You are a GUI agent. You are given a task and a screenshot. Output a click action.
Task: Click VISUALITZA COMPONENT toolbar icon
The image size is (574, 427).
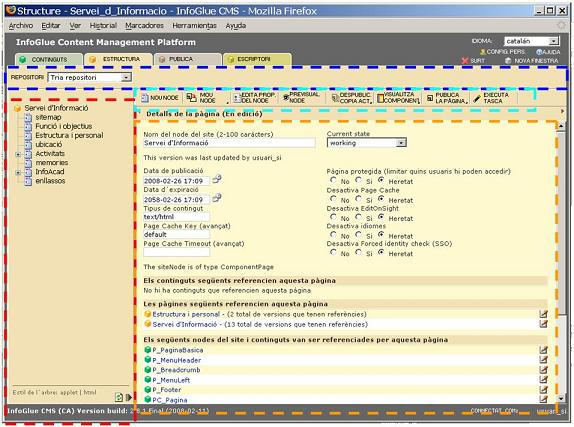(x=380, y=98)
